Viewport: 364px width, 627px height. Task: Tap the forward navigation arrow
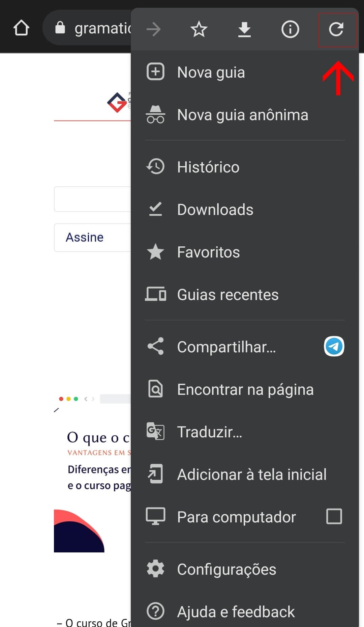coord(154,29)
